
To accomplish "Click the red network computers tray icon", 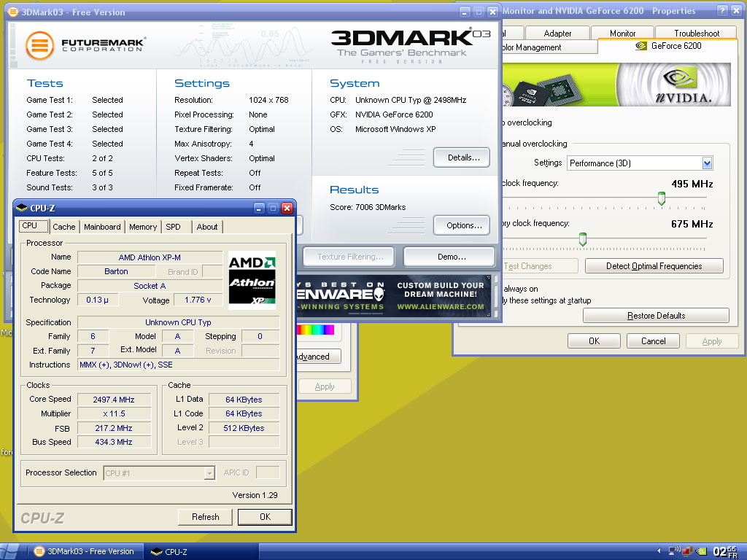I will pos(687,551).
